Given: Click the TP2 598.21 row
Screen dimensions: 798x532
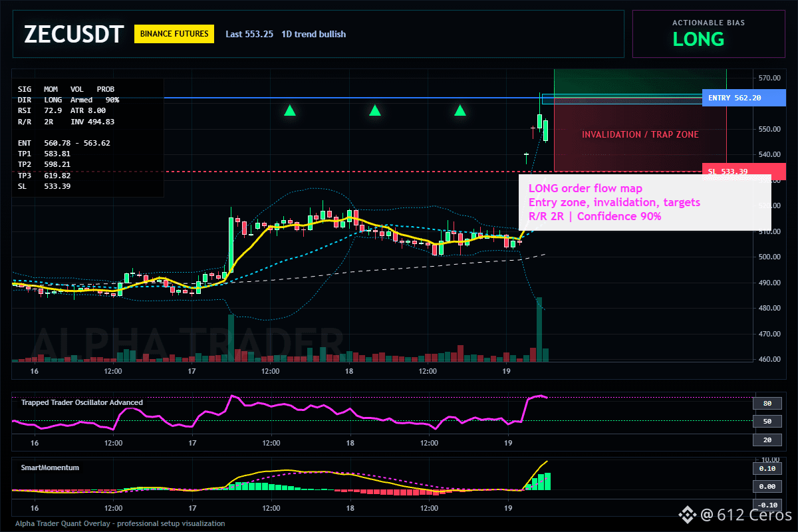Looking at the screenshot, I should coord(44,164).
